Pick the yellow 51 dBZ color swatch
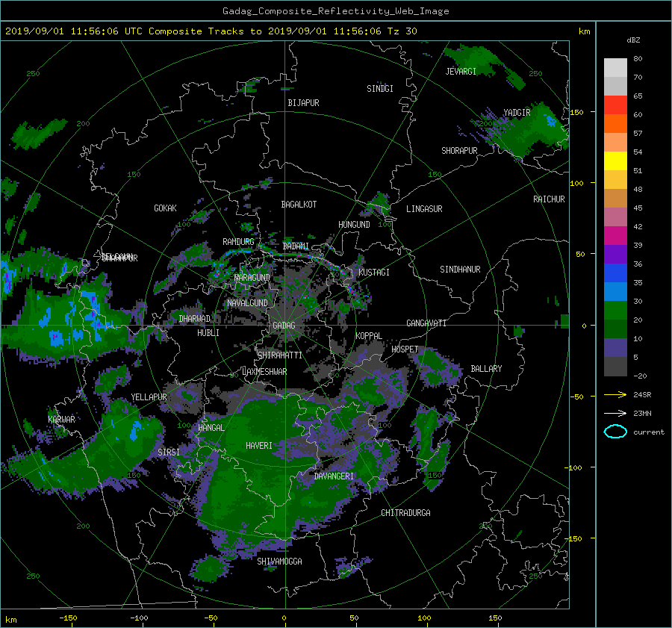Viewport: 672px width, 628px height. tap(615, 161)
